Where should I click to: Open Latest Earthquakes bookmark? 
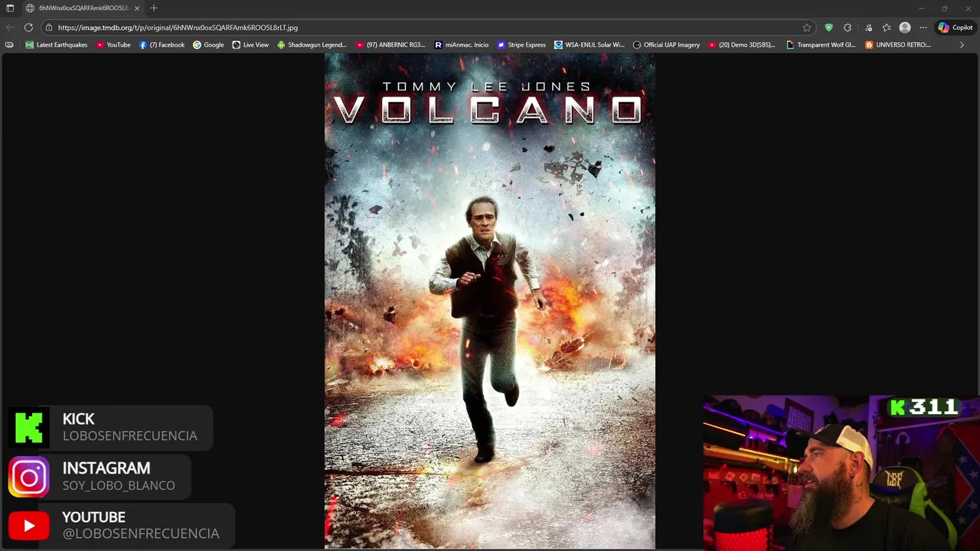57,45
